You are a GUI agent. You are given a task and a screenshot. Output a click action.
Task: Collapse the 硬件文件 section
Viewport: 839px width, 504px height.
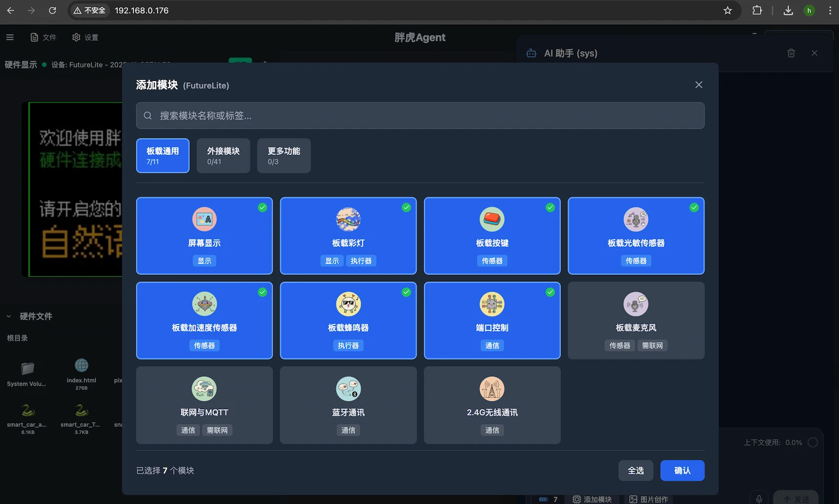8,316
